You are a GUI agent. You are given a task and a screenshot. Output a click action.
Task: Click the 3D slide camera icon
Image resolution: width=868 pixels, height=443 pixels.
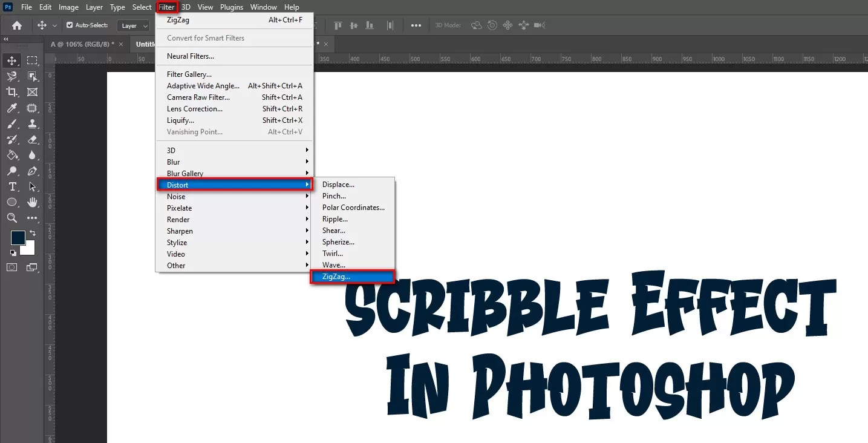pyautogui.click(x=523, y=25)
